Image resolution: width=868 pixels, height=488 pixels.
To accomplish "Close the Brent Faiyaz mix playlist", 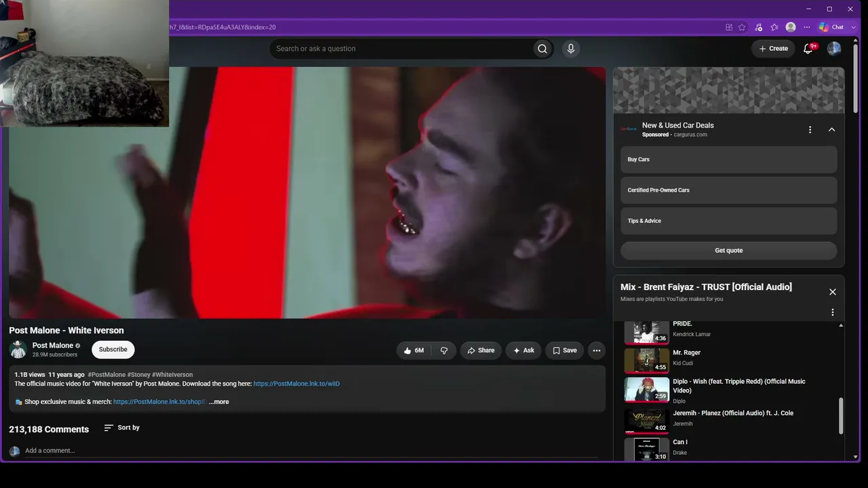I will pyautogui.click(x=833, y=292).
